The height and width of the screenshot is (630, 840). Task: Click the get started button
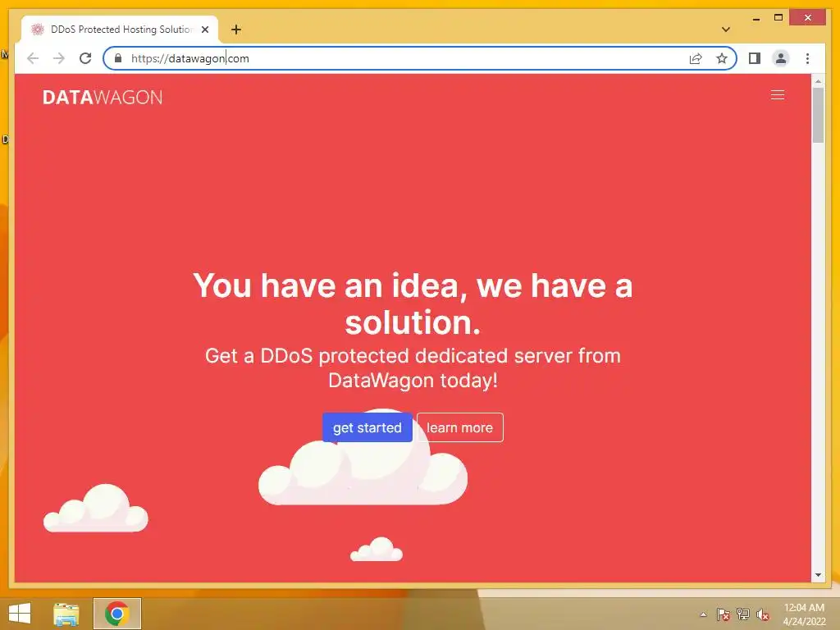click(x=367, y=427)
